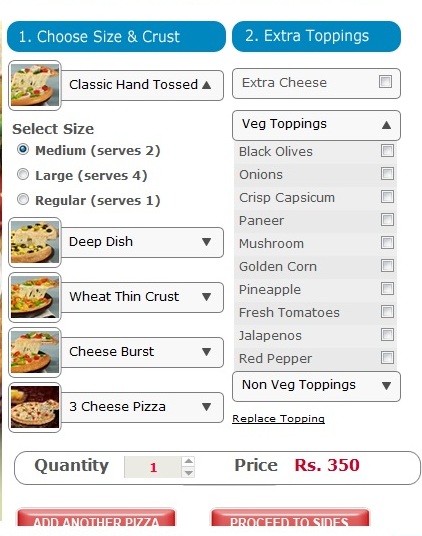
Task: Check the Mushroom topping box
Action: click(x=387, y=243)
